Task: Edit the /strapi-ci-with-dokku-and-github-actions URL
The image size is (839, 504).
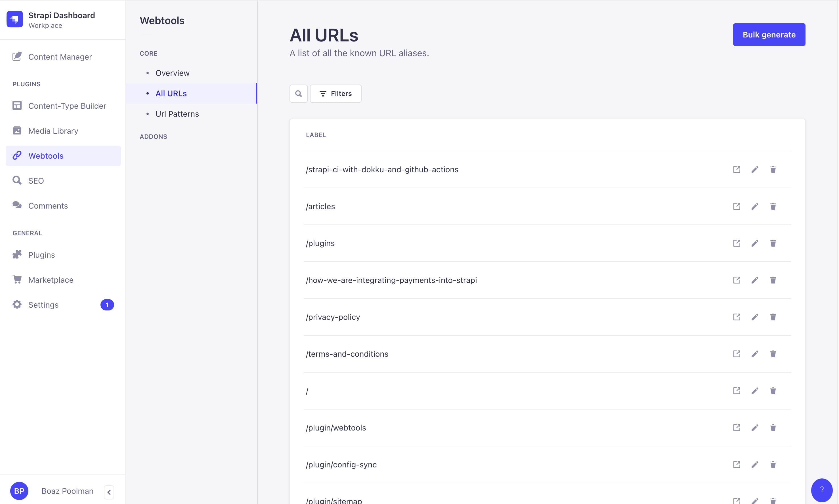Action: click(755, 169)
